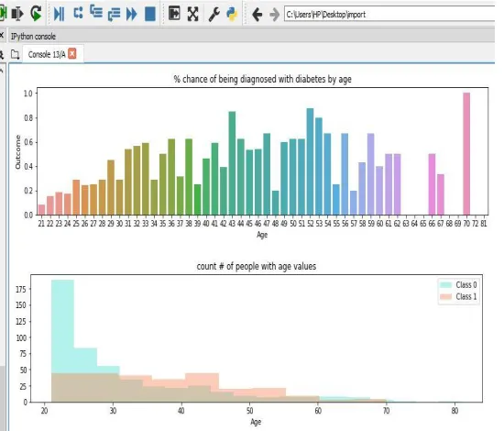Viewport: 504px width, 431px height.
Task: Run current line in debugger
Action: tap(78, 13)
